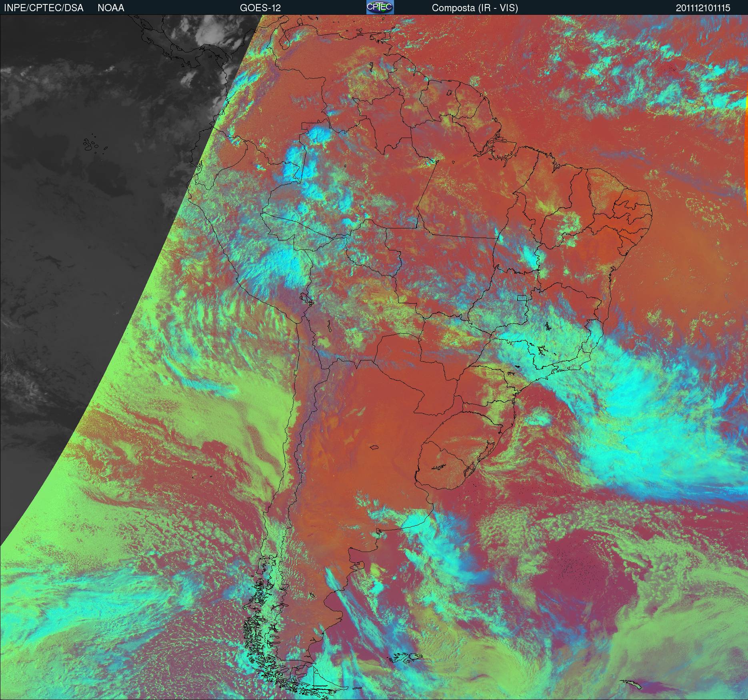Click the INPE/CPTEC/DSA header text
748x700 pixels.
pyautogui.click(x=44, y=8)
